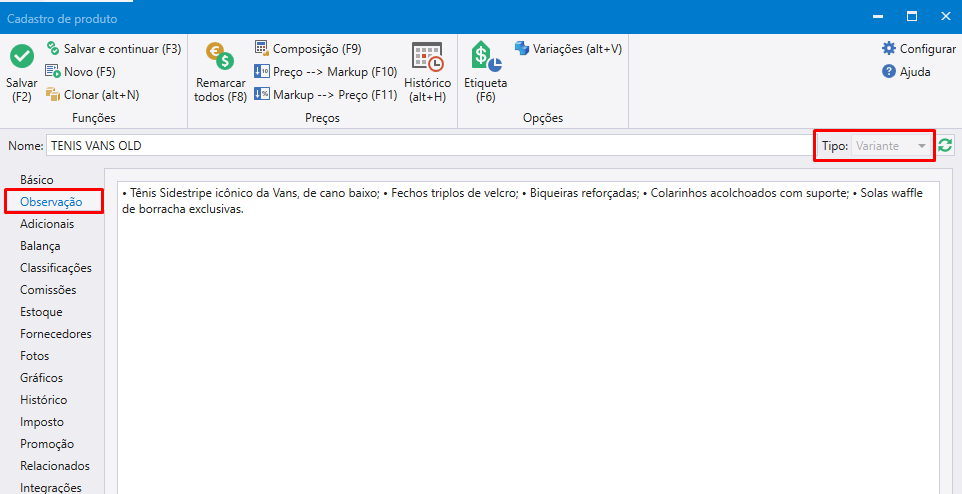Go to the Balança tab

coord(40,246)
